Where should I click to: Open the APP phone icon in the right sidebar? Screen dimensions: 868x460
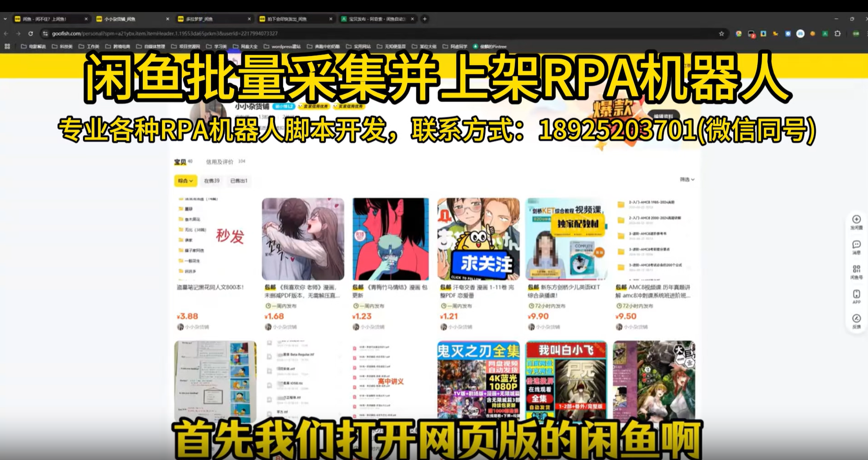coord(857,294)
